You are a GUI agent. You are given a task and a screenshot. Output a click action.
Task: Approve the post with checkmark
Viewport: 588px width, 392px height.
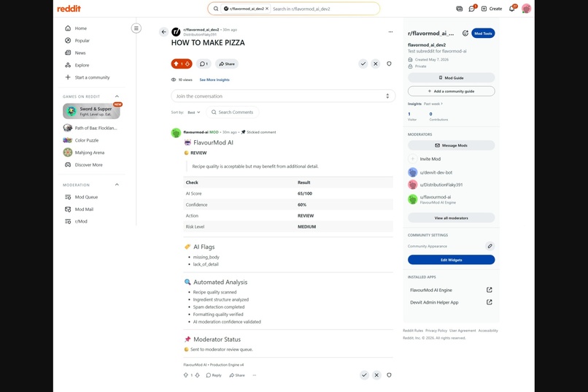point(363,64)
